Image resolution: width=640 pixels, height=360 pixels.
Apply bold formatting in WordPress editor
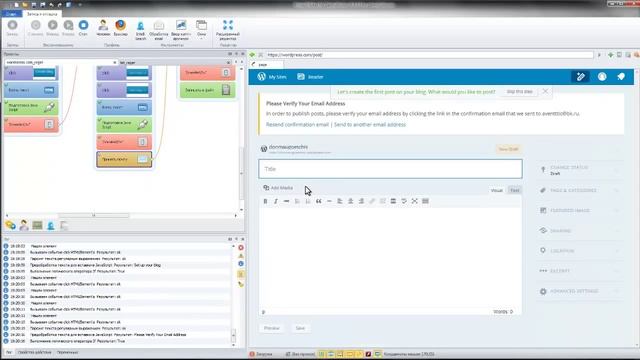click(x=265, y=201)
